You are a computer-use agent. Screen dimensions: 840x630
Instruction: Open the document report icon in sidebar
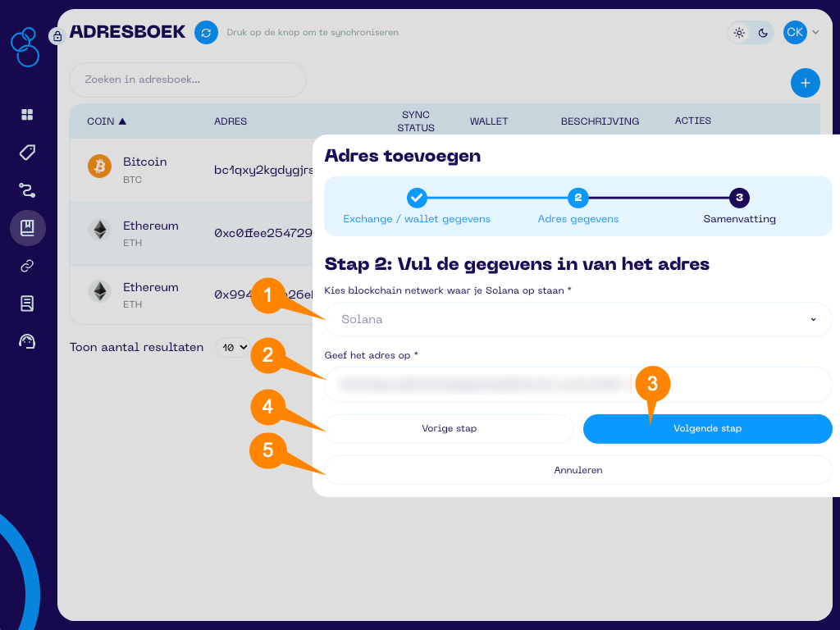(27, 304)
